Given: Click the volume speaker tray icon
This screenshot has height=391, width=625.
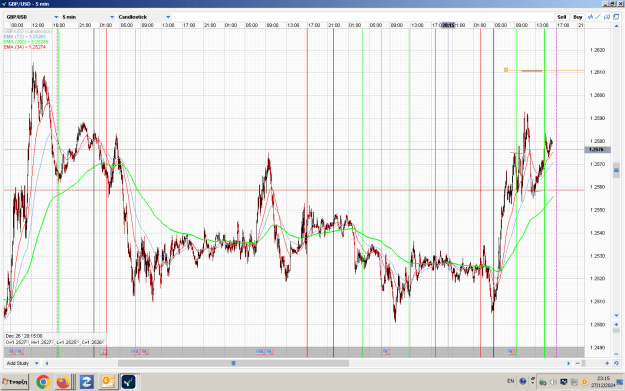Looking at the screenshot, I should click(553, 382).
